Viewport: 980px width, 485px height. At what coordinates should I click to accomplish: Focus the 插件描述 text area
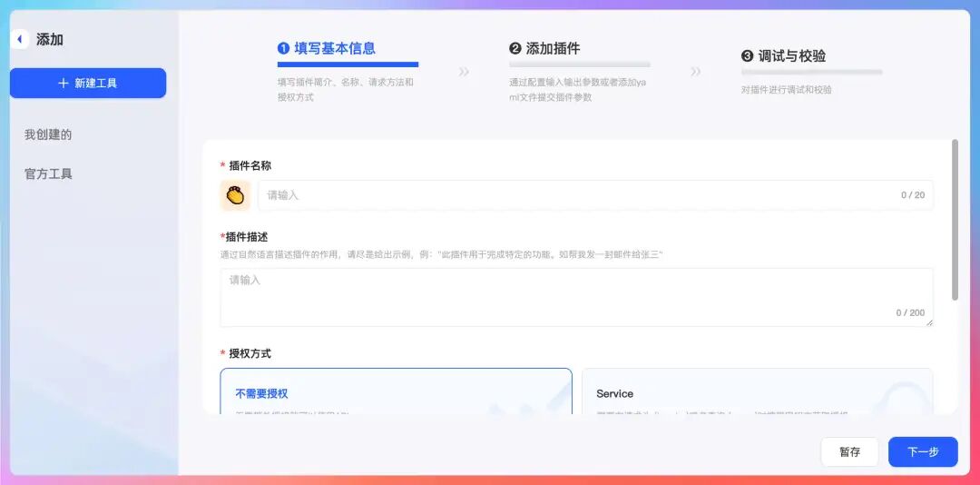576,297
